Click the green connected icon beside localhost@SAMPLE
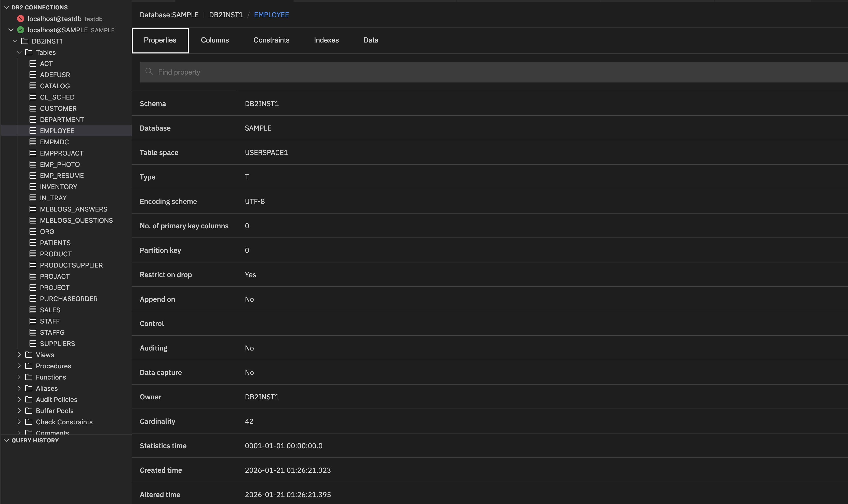Screen dimensions: 848x504 [20, 30]
